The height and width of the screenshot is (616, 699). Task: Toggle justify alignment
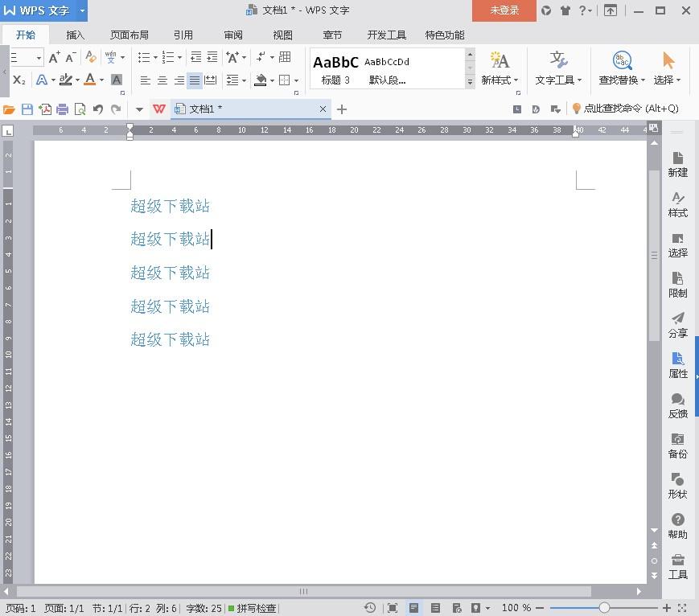point(195,80)
